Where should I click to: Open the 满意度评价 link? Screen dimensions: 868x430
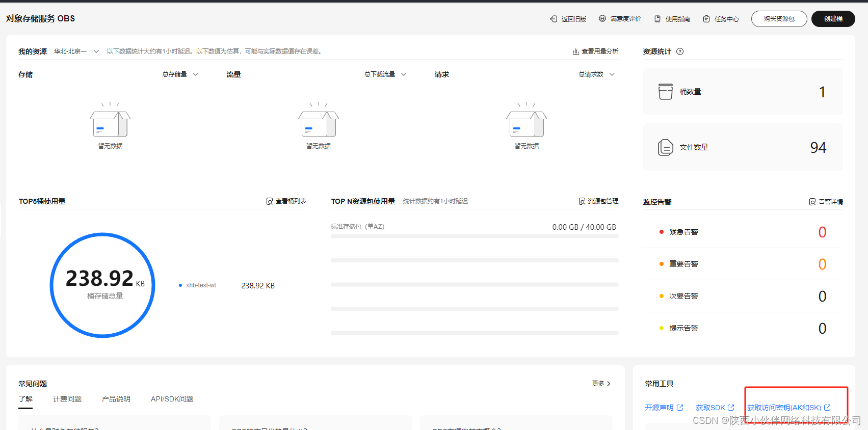click(626, 19)
